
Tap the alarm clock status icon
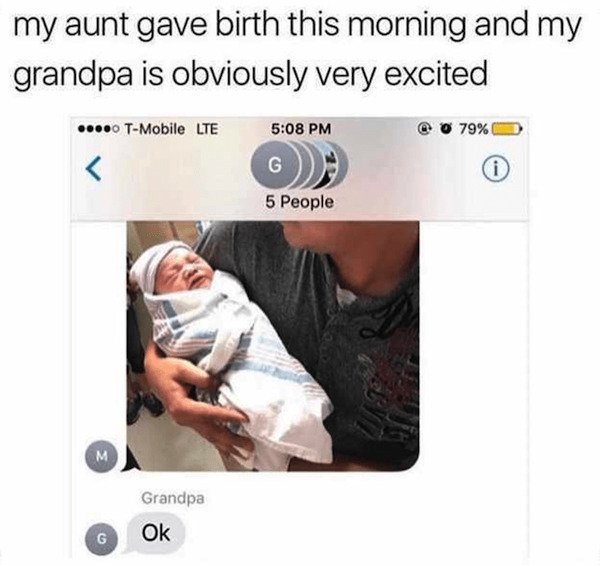point(446,129)
